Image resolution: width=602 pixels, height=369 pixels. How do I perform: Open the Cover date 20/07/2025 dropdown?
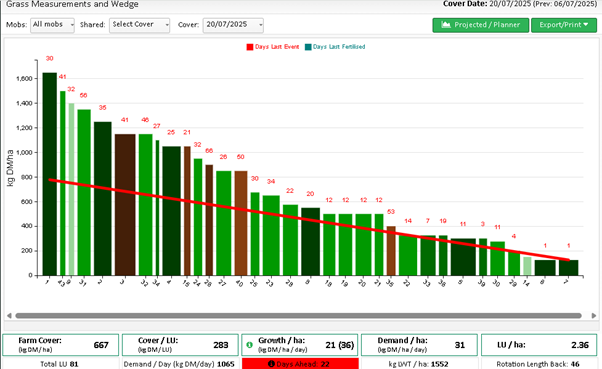(233, 25)
